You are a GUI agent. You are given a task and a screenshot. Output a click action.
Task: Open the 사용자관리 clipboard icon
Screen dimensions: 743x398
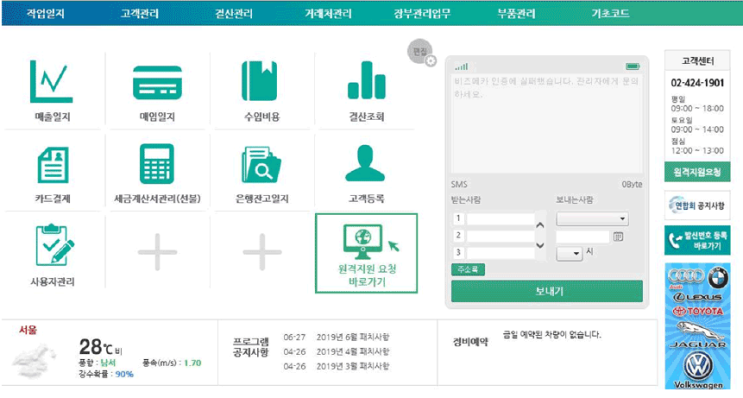coord(54,245)
